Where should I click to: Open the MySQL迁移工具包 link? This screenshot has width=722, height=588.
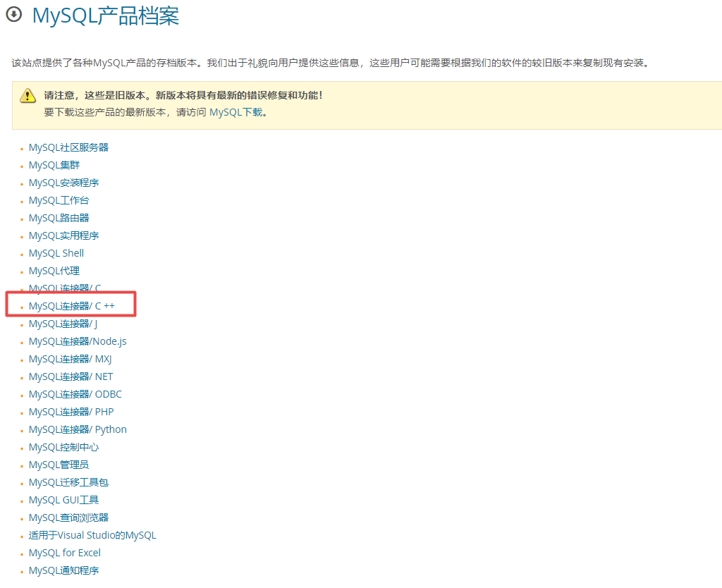(x=68, y=482)
